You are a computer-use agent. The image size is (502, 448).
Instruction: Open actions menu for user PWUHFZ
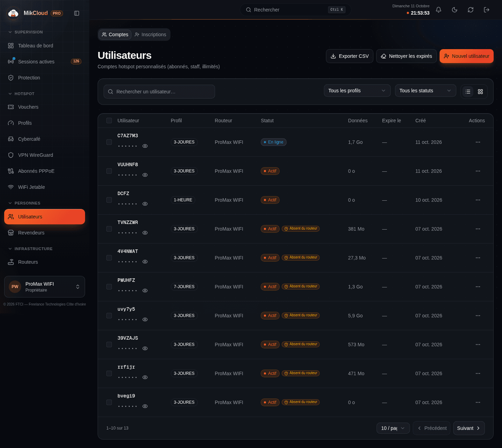click(x=478, y=287)
